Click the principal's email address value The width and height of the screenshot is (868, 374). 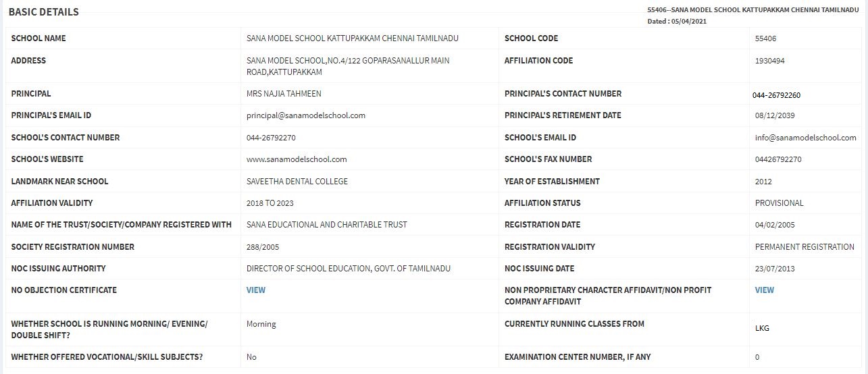click(306, 115)
